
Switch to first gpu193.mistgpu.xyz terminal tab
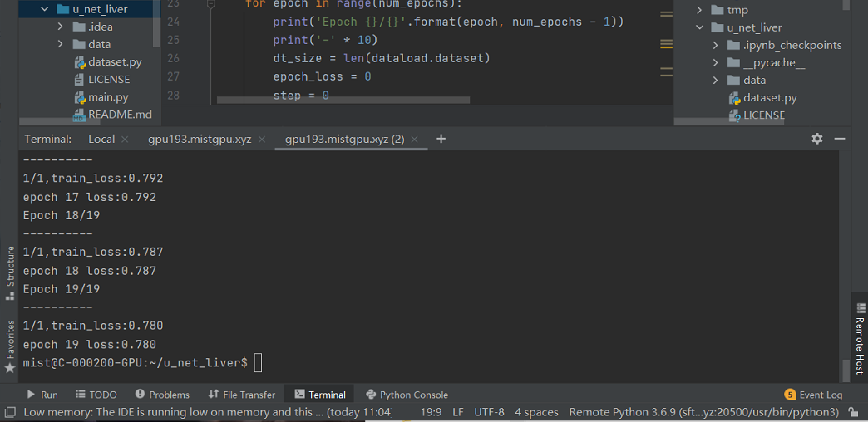point(200,140)
